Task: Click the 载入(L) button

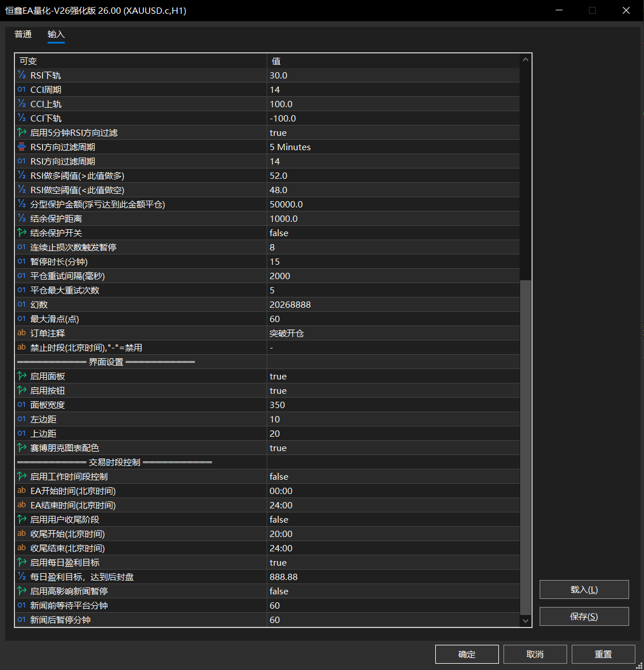Action: 584,590
